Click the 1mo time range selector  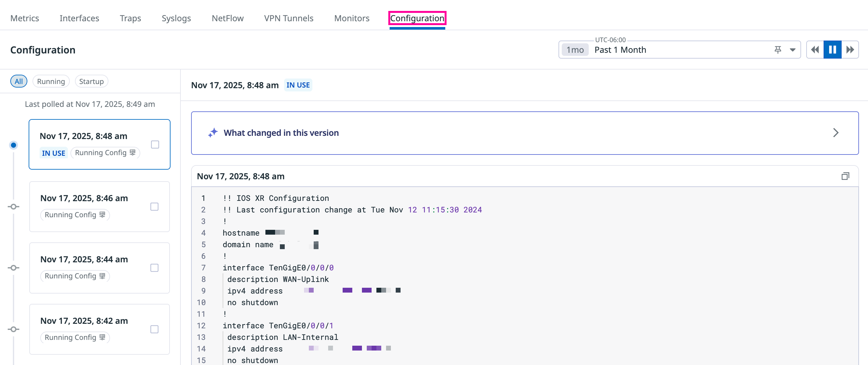click(575, 50)
